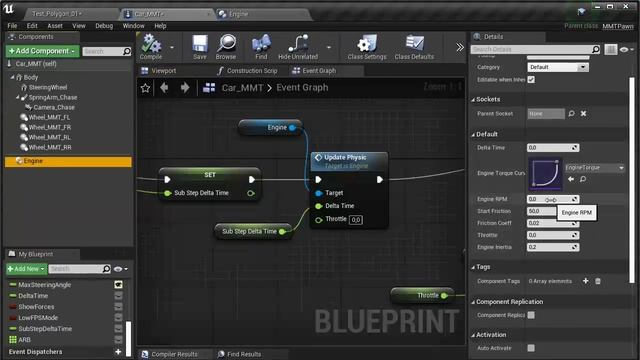
Task: Open Class Settings
Action: [367, 47]
